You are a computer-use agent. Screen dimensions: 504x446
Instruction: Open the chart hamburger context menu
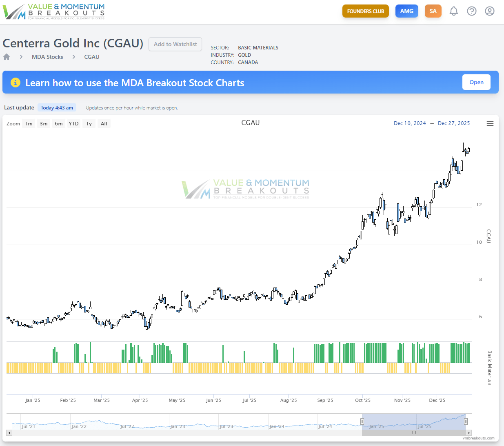[490, 123]
